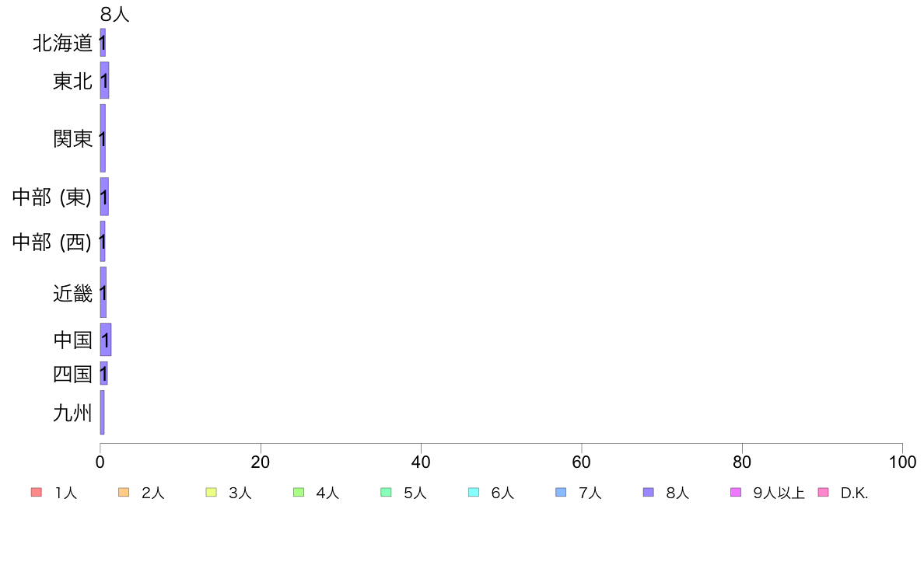Select the 中部 (西) bar
The image size is (924, 572).
pos(103,242)
